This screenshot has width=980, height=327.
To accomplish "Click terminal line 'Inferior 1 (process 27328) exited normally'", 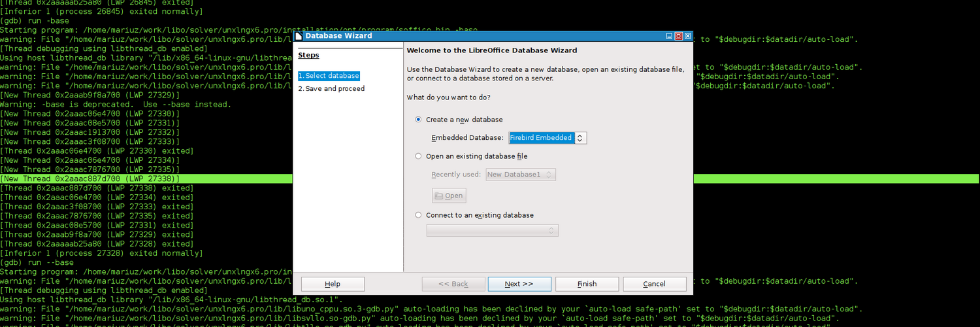I will click(x=101, y=253).
